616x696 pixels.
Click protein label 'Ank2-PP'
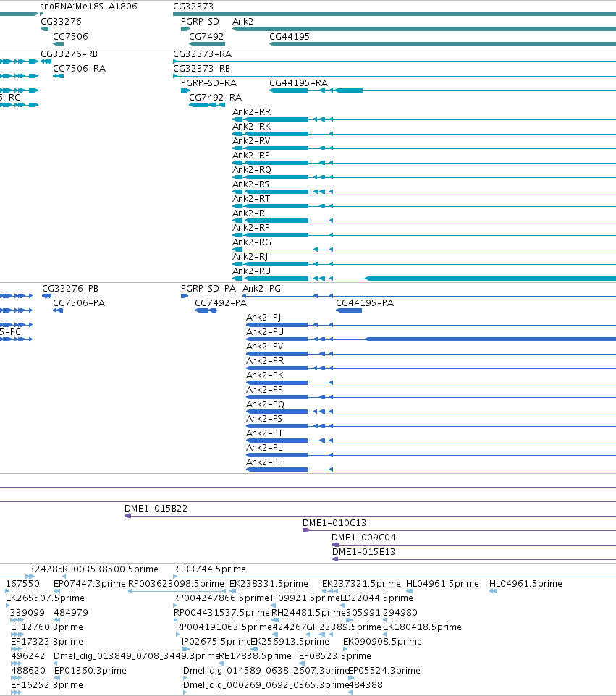click(264, 390)
